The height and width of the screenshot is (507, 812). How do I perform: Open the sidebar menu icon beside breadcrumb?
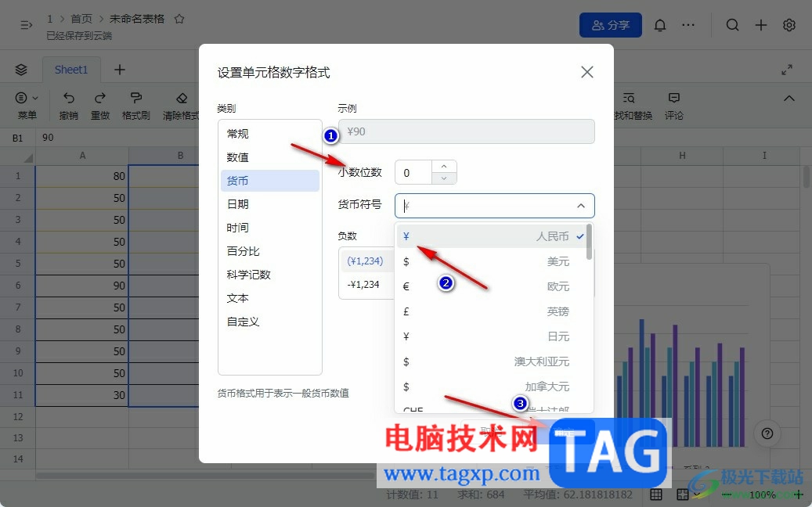pyautogui.click(x=26, y=25)
